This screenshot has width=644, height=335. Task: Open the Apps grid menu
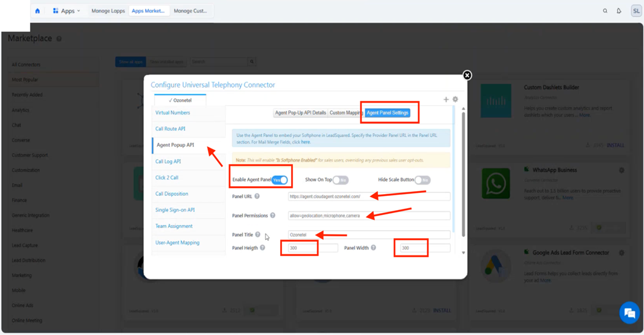coord(66,11)
